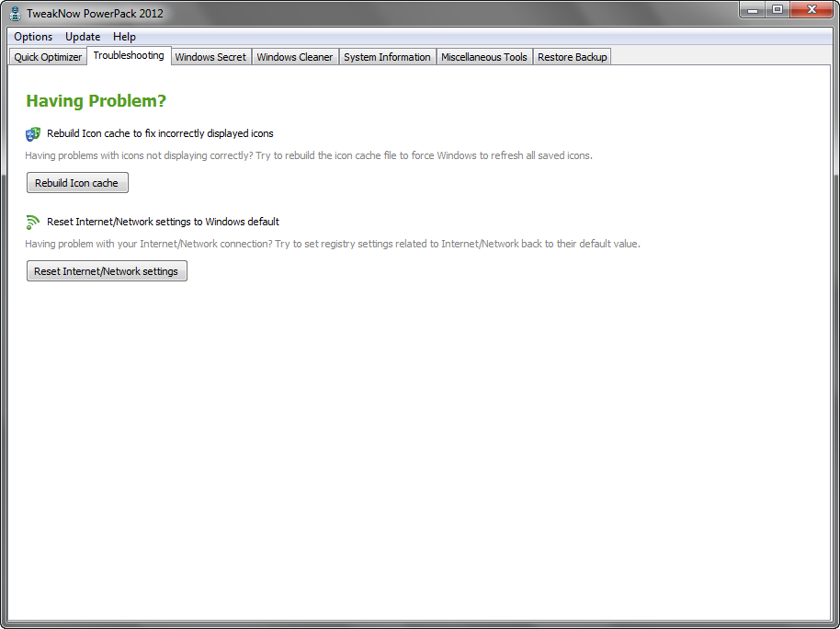This screenshot has height=629, width=840.
Task: Click 'Reset Internet/Network settings to Windows default' text
Action: coord(163,222)
